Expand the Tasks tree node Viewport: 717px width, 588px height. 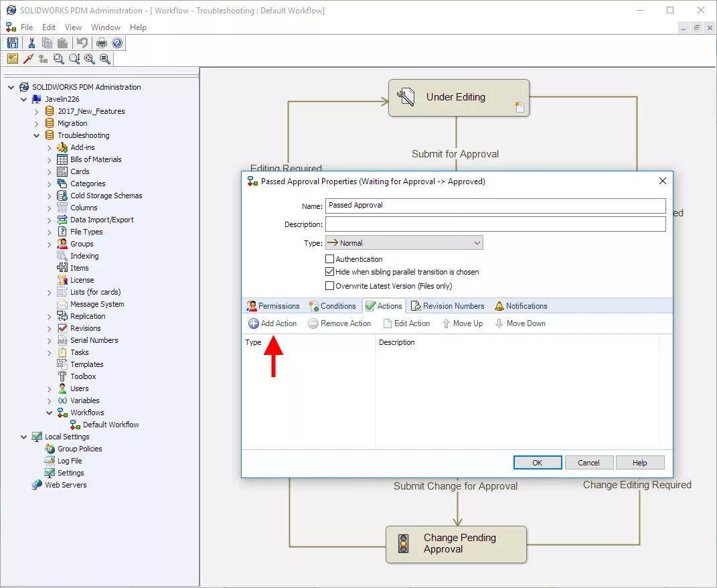(50, 353)
